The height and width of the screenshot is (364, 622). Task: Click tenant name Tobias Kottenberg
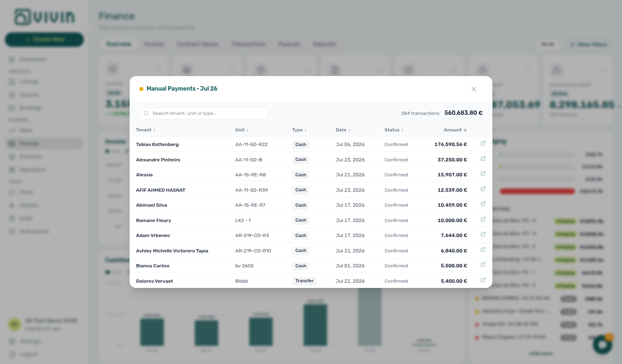tap(157, 144)
